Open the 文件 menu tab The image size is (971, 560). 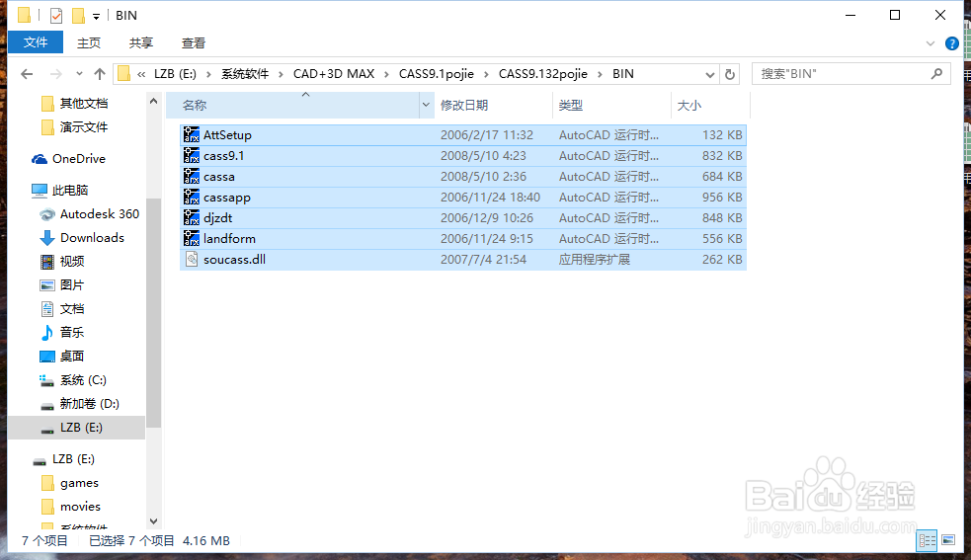(x=36, y=42)
